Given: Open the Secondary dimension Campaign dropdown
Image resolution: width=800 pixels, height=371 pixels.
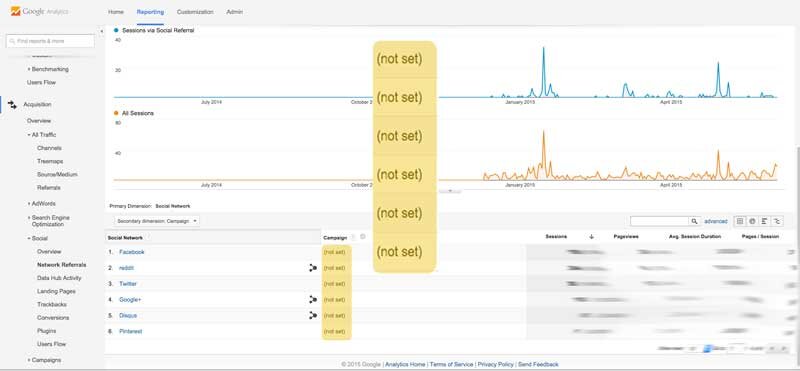Looking at the screenshot, I should click(157, 221).
